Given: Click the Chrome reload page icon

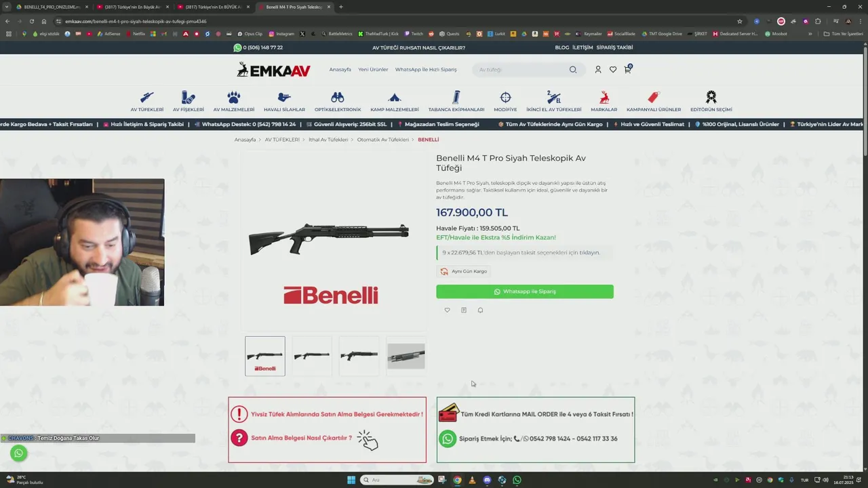Looking at the screenshot, I should pos(31,21).
